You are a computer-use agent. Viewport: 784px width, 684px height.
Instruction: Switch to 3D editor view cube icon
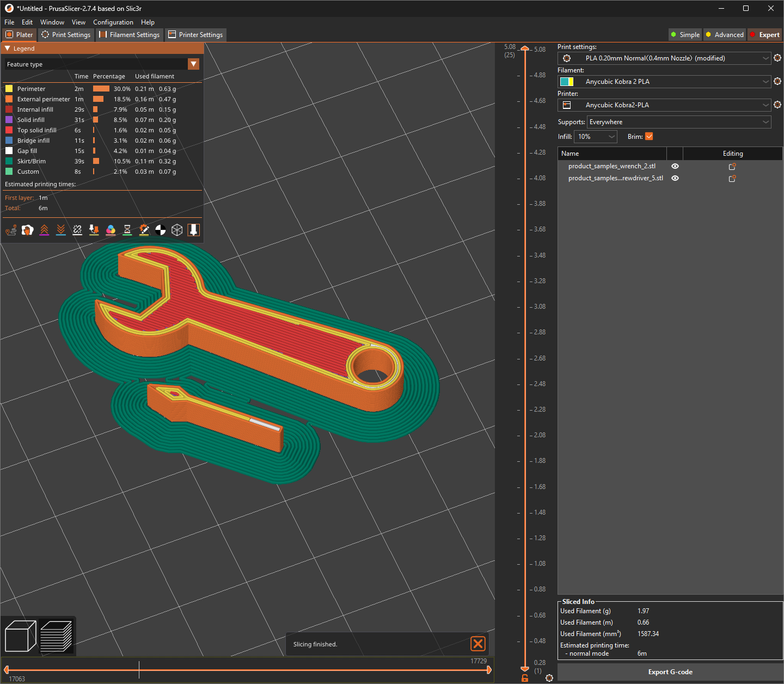[x=20, y=636]
